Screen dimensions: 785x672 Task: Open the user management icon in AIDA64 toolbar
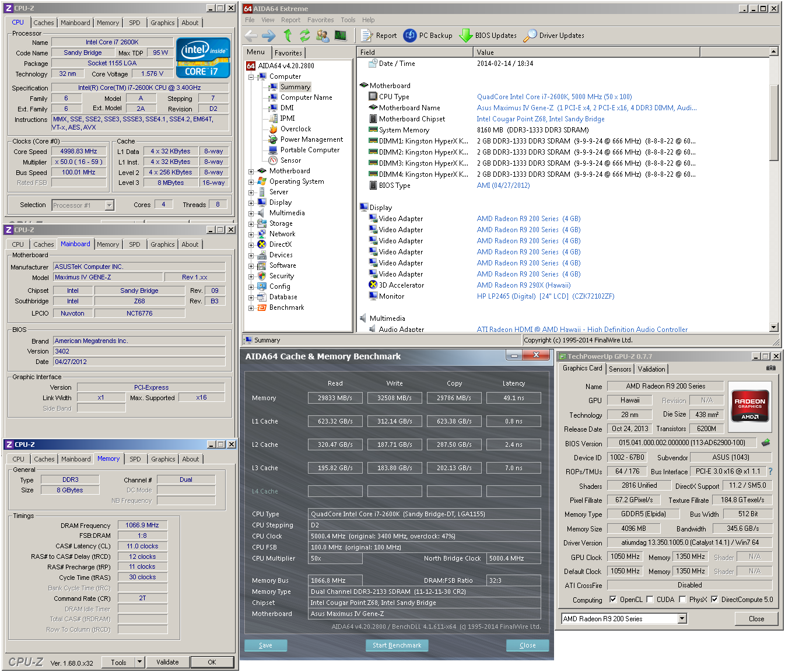tap(323, 36)
